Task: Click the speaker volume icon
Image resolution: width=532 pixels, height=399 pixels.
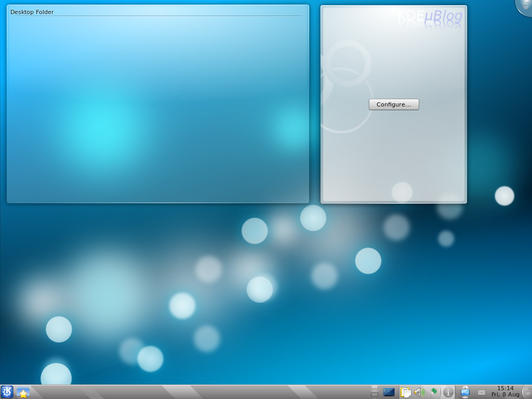Action: pos(419,392)
